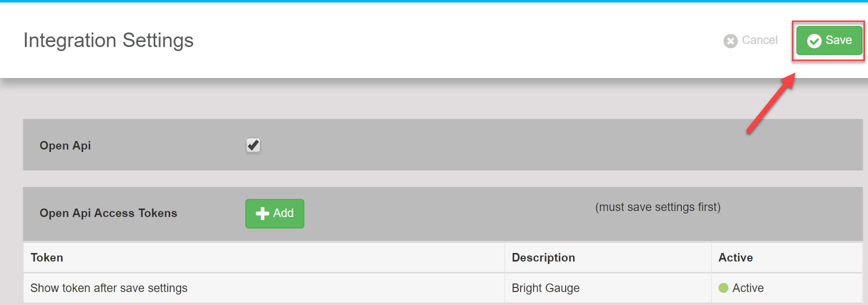Select the 'Show token after save settings' cell
The height and width of the screenshot is (305, 868).
pos(264,288)
